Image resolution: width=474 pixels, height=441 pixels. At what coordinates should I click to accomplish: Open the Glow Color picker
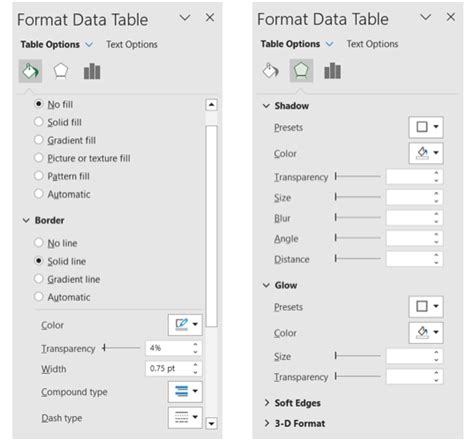(x=426, y=332)
